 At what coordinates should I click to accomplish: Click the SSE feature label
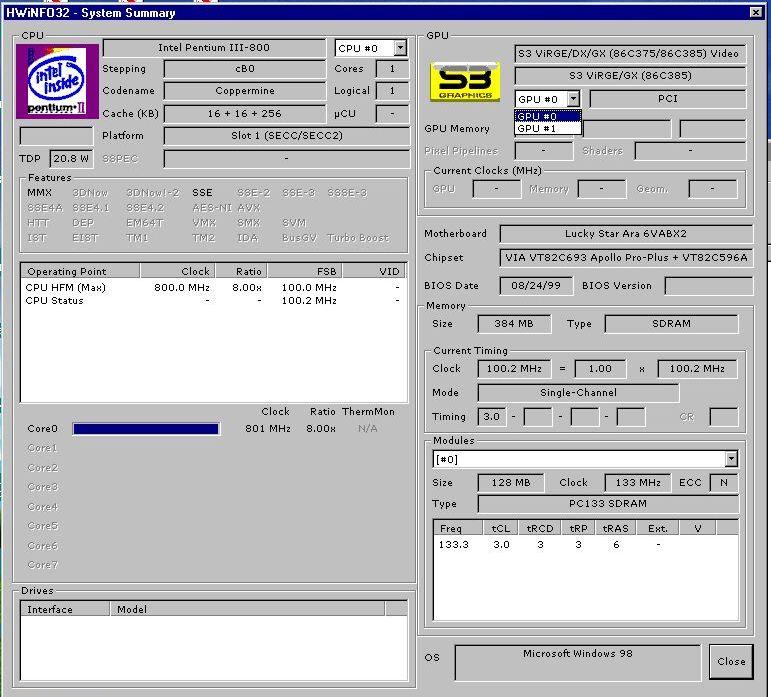tap(202, 193)
